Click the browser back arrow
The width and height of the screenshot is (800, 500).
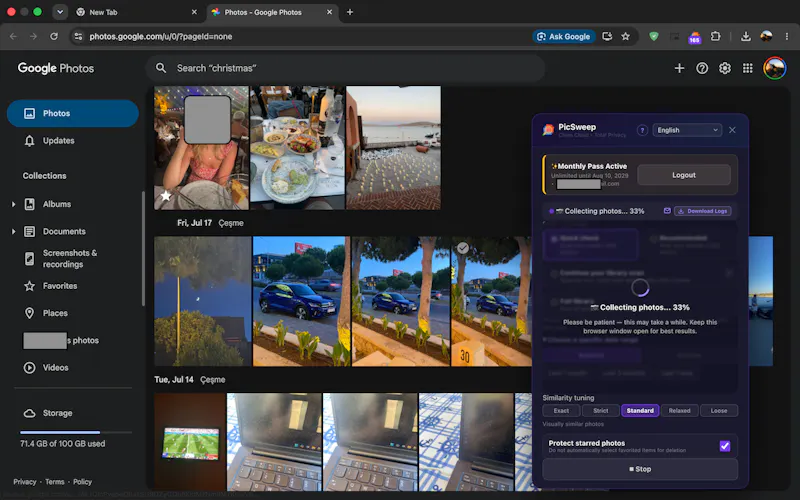click(13, 36)
